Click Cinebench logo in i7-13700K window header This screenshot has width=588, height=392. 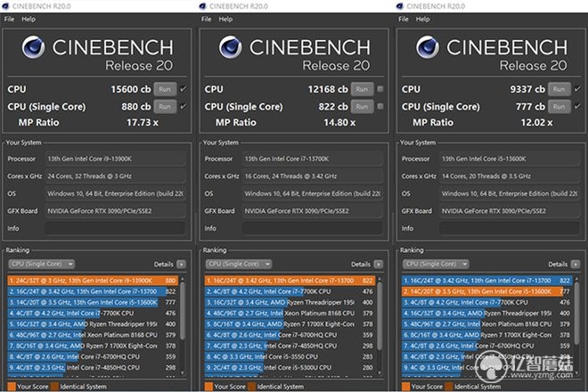(230, 47)
